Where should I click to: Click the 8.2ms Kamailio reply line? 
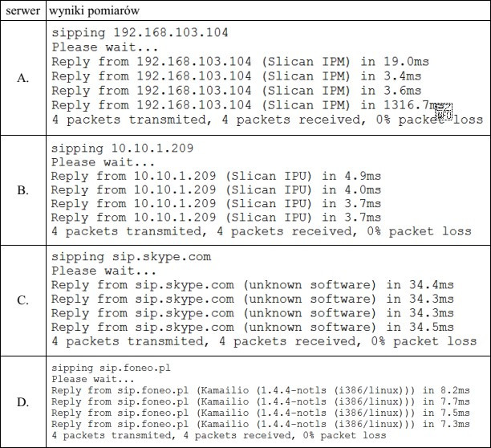261,390
